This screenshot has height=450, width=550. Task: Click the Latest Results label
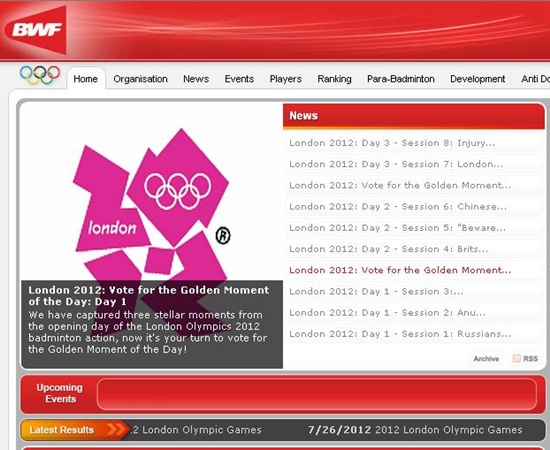coord(61,430)
